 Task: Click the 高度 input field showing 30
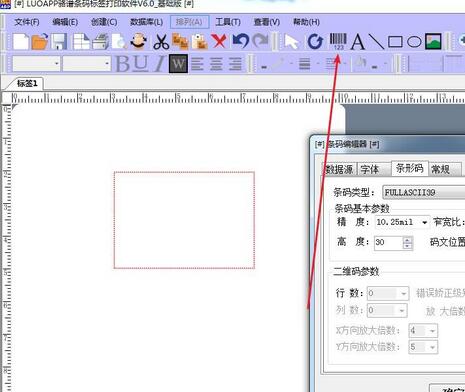(389, 243)
